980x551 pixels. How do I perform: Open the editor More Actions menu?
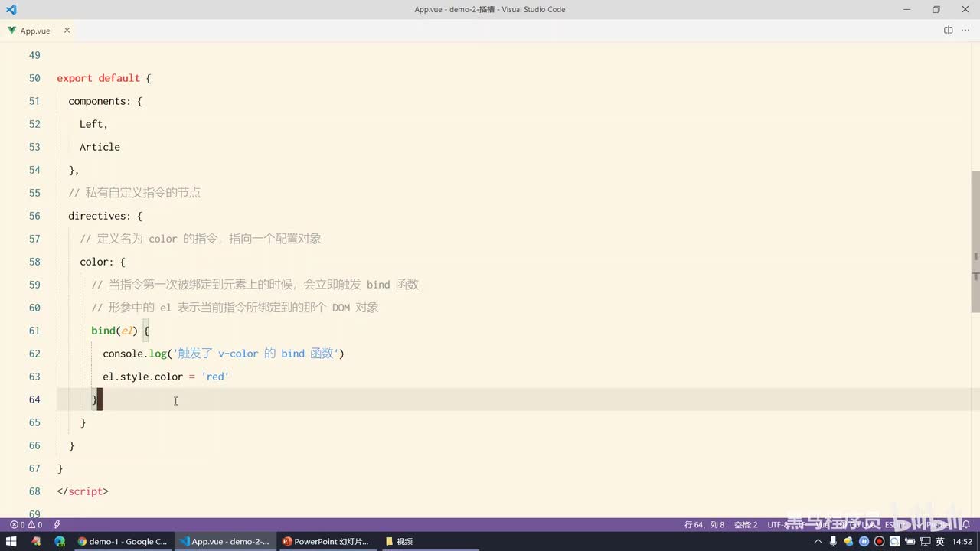coord(966,31)
